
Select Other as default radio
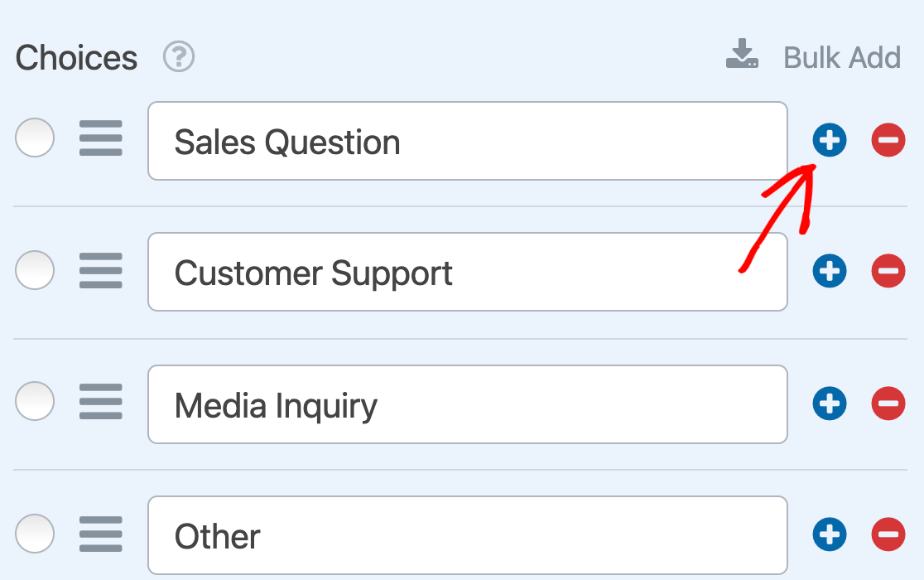click(35, 533)
